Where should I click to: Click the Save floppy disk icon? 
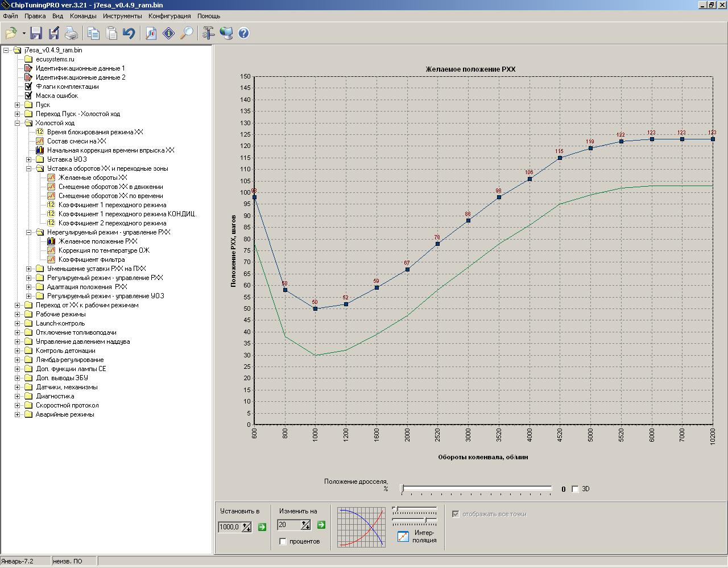click(36, 33)
